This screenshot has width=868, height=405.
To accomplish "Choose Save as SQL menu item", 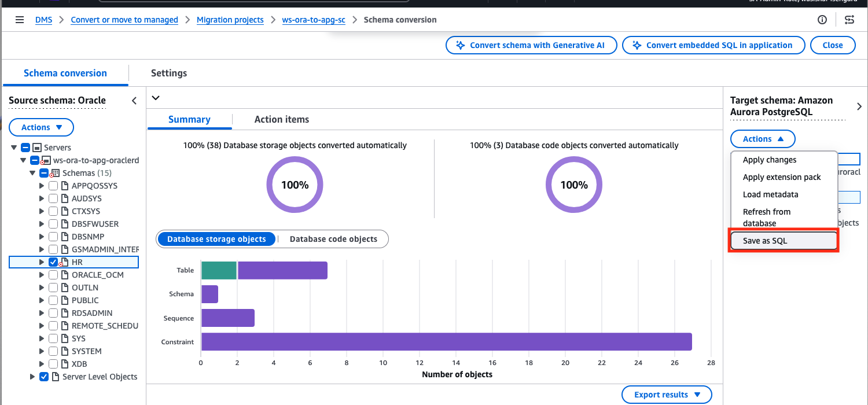I will tap(784, 241).
